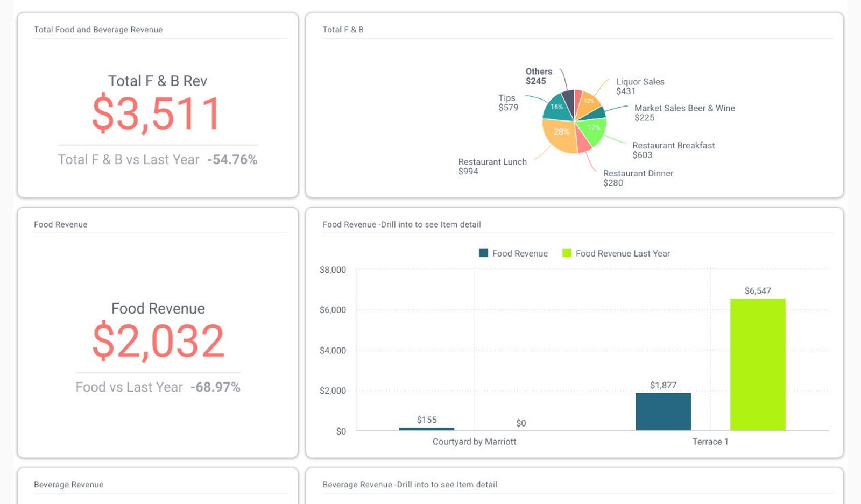Drill into Terrace 1 green $6,547 bar

tap(758, 365)
